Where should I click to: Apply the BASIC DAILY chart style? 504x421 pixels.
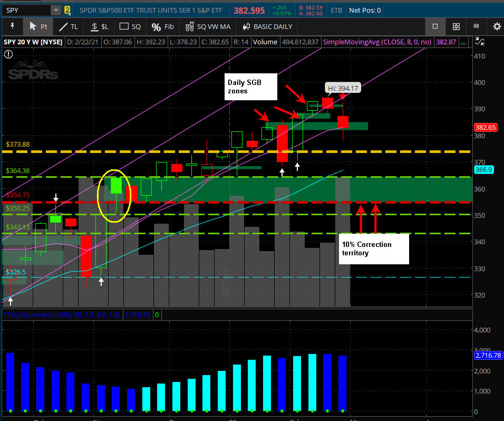click(267, 26)
